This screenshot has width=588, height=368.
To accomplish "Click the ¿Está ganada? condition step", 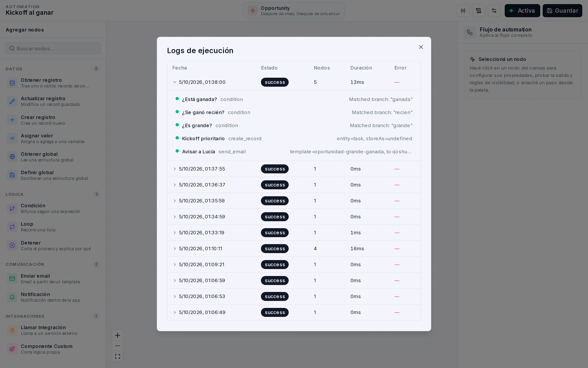I will pos(294,99).
